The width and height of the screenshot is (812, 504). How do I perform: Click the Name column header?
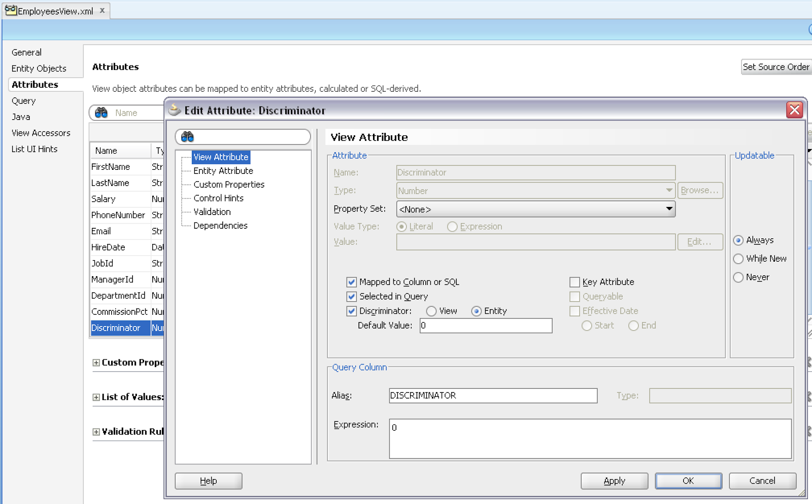click(x=121, y=151)
